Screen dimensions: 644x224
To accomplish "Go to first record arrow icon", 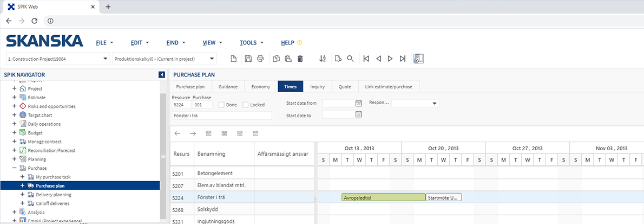I will pos(366,59).
